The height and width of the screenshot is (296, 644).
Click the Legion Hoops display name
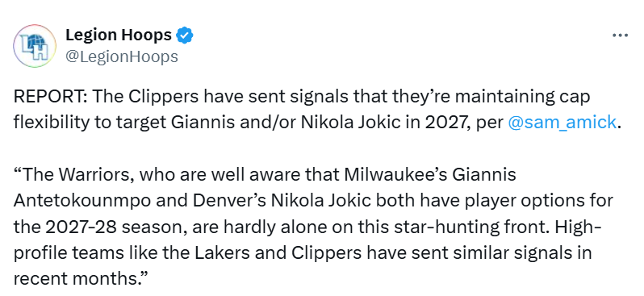(119, 35)
